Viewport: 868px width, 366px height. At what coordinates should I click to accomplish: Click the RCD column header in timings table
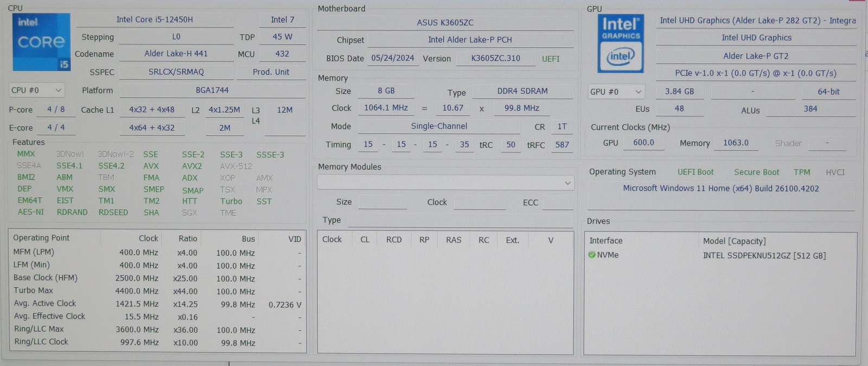coord(394,239)
